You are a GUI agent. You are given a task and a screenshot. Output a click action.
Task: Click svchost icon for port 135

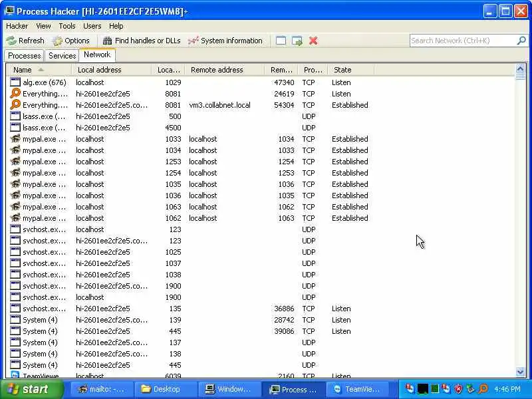point(15,308)
